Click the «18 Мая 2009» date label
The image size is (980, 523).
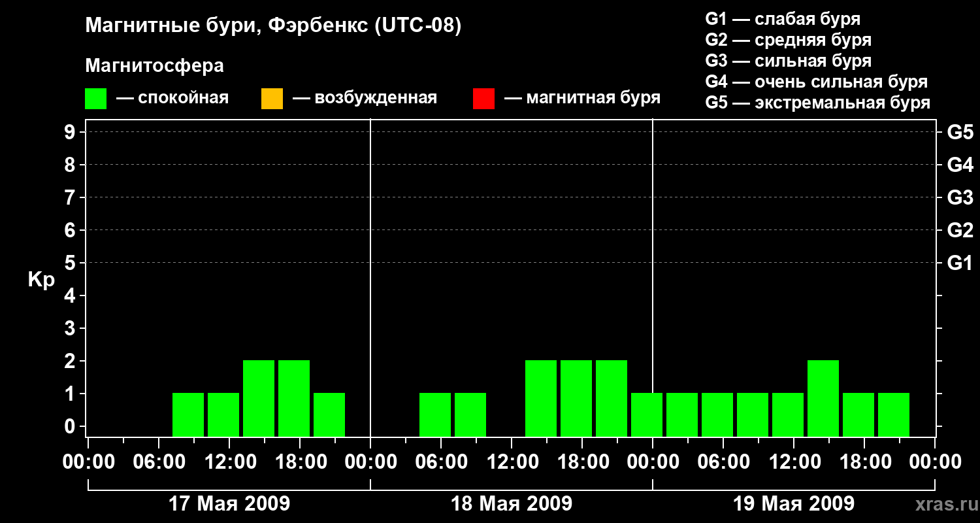click(x=512, y=504)
